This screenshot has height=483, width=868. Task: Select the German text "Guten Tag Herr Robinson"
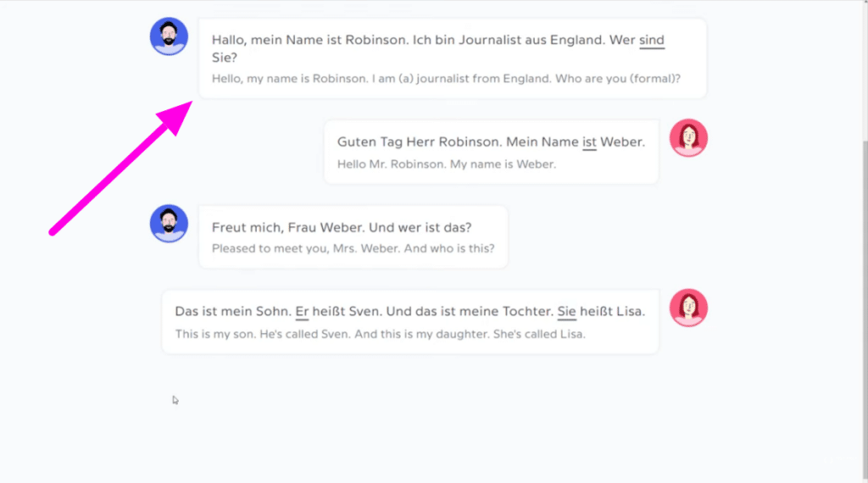pyautogui.click(x=415, y=142)
